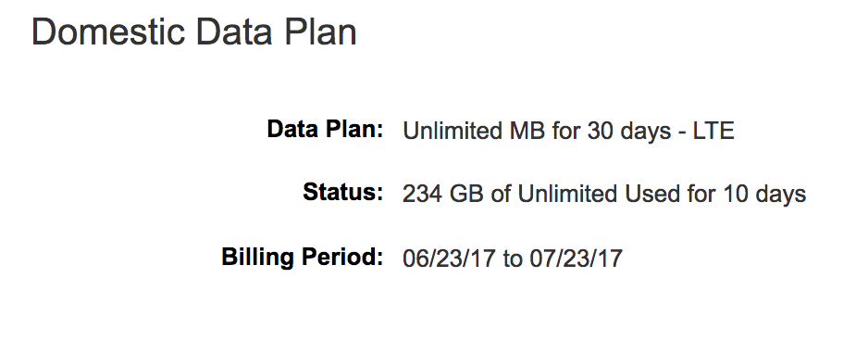Select the bold "Data Plan:" field label

(x=325, y=130)
